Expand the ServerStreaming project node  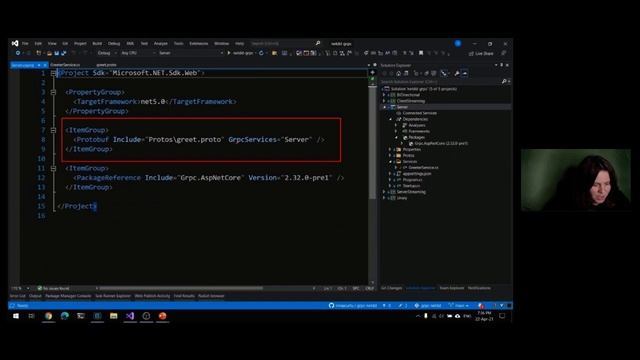click(384, 192)
